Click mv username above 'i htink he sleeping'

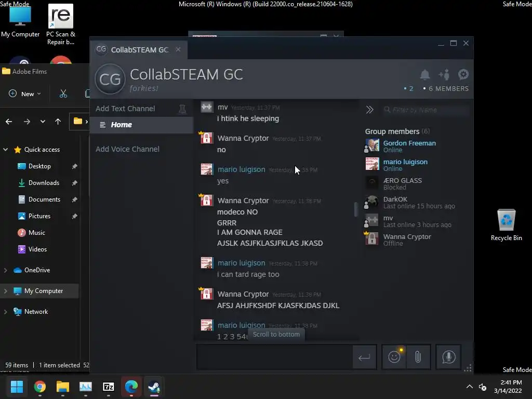(222, 107)
